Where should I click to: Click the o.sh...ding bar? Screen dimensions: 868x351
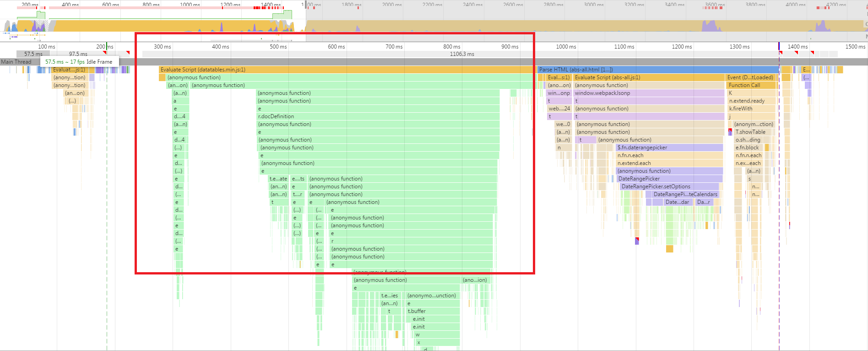[748, 140]
